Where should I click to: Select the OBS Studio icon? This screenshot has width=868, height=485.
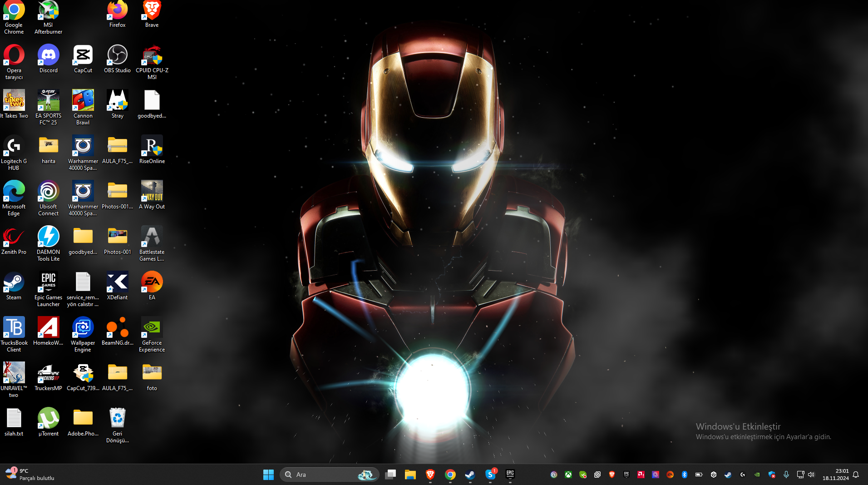(118, 59)
